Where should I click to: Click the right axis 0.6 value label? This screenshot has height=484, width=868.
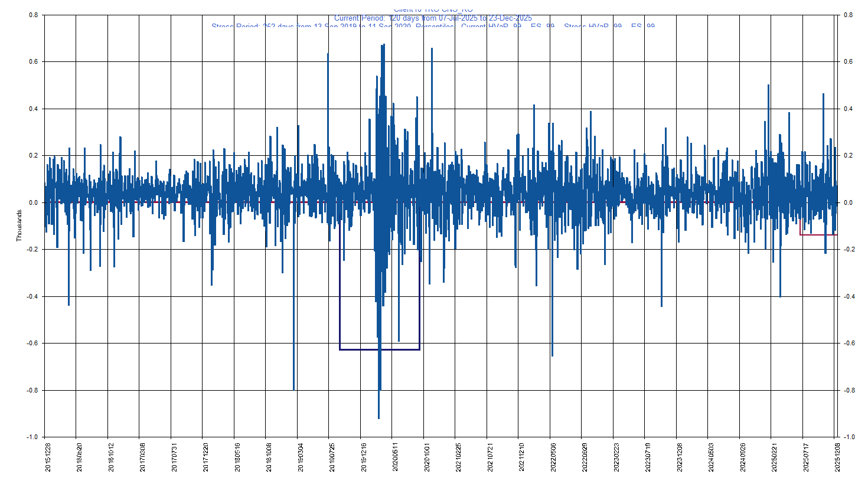click(x=848, y=62)
